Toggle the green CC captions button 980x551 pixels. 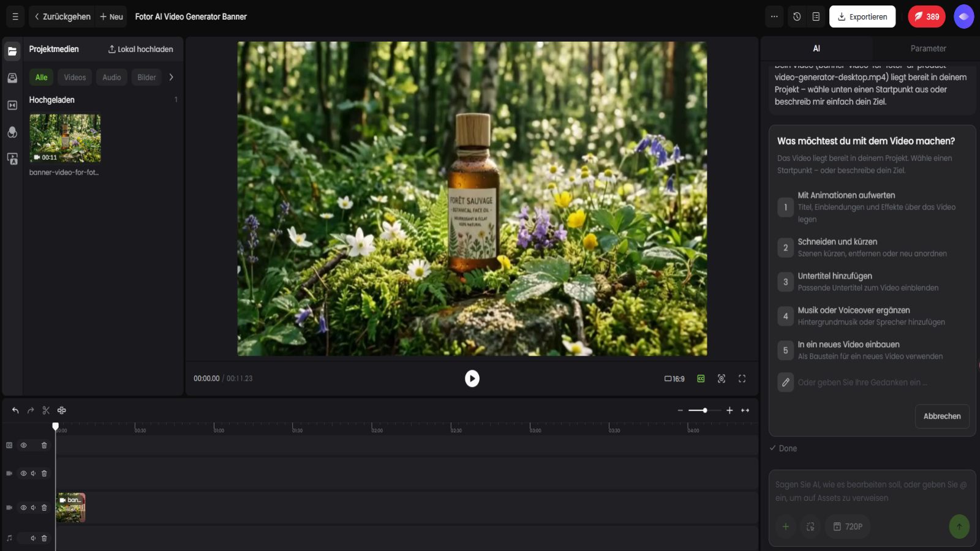point(701,378)
